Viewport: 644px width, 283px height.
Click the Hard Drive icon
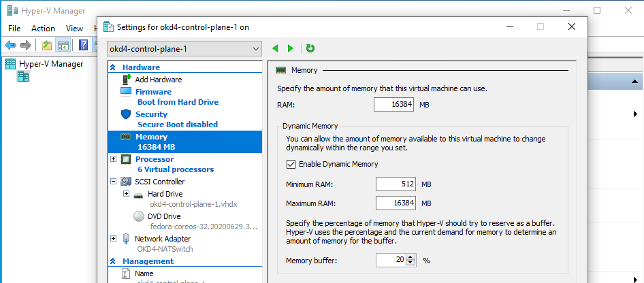coord(138,195)
